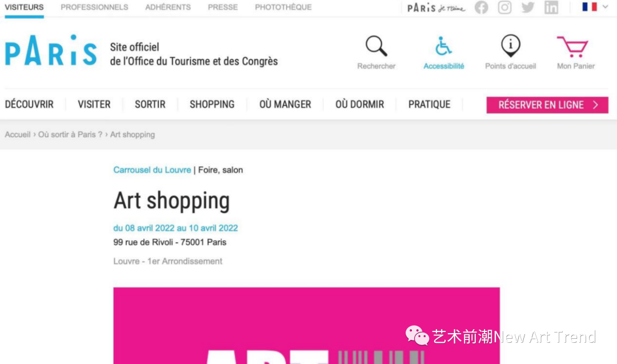The width and height of the screenshot is (617, 364).
Task: Click the Réserver en ligne button
Action: point(547,105)
